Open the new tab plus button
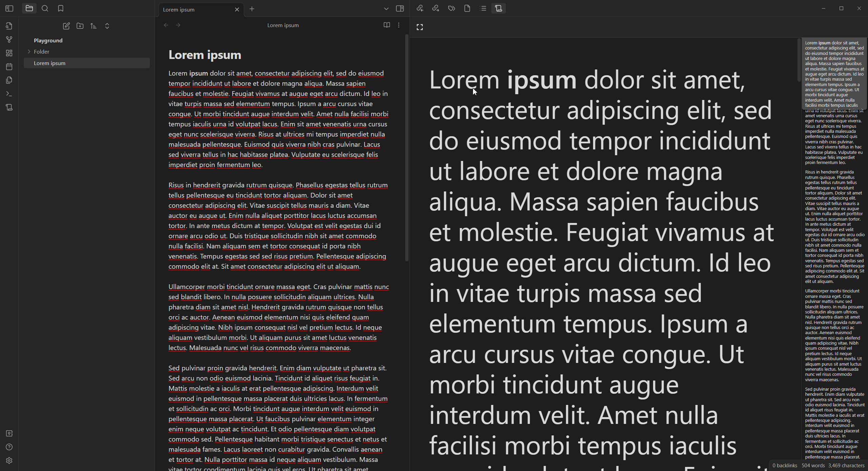868x471 pixels. [252, 9]
